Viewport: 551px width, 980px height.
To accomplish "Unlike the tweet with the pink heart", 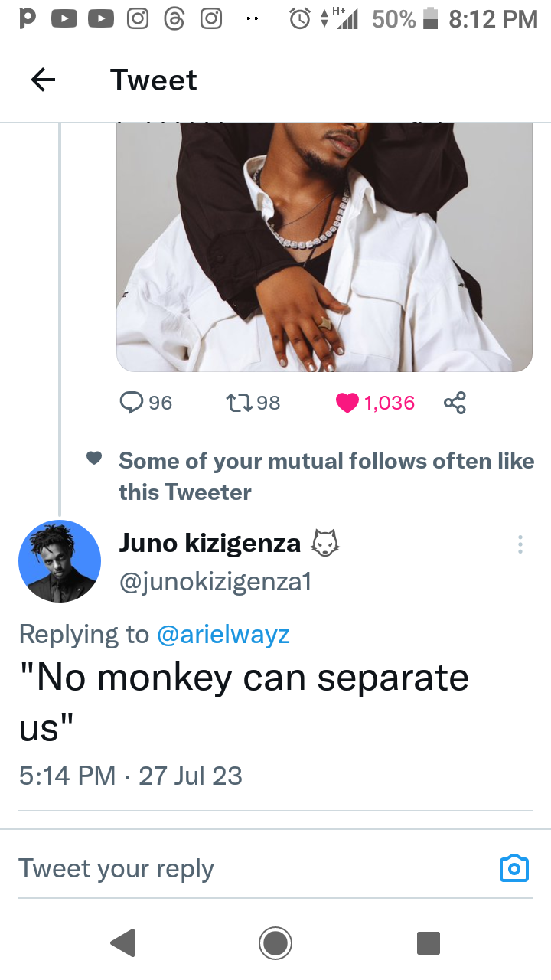I will coord(347,403).
